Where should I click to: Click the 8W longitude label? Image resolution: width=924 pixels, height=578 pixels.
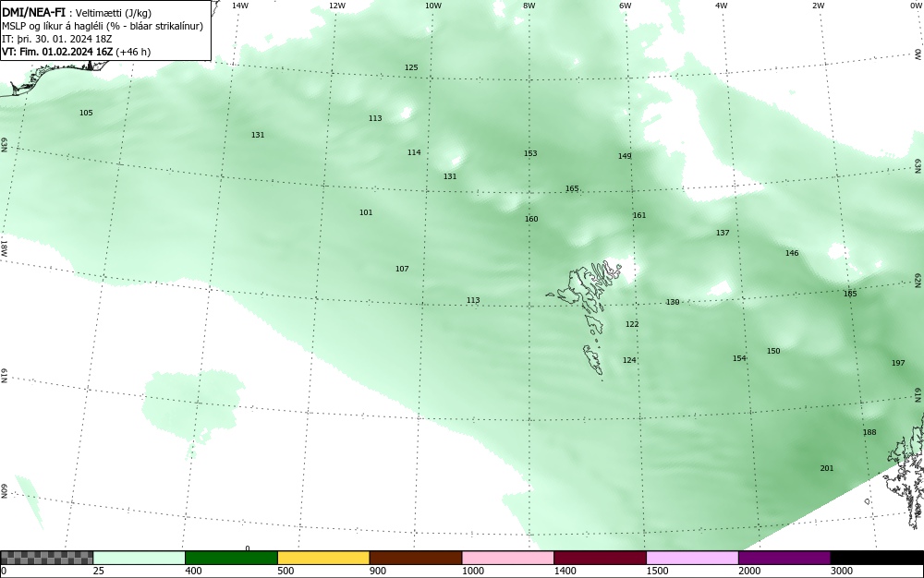pos(529,6)
